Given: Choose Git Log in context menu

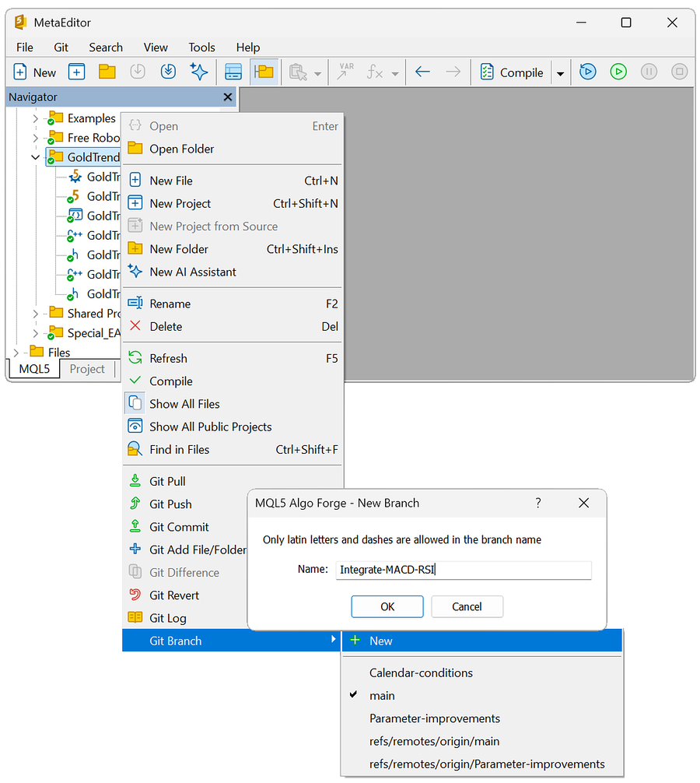Looking at the screenshot, I should point(186,618).
